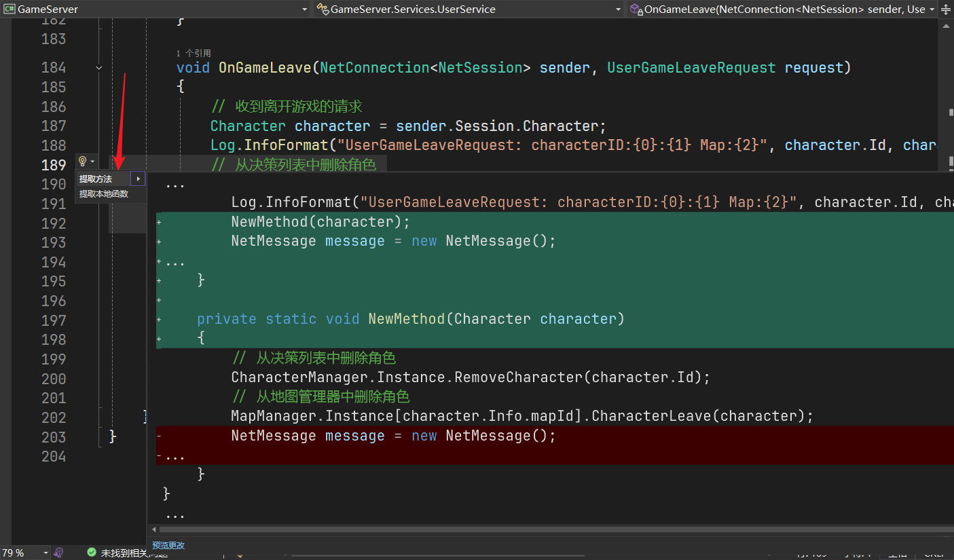Expand the 提取方法 submenu arrow

138,179
